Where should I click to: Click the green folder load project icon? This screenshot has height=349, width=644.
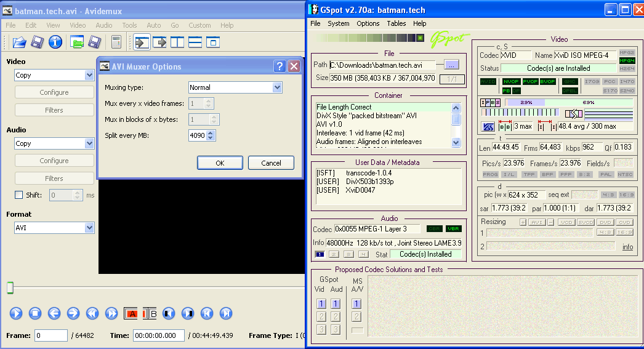77,42
